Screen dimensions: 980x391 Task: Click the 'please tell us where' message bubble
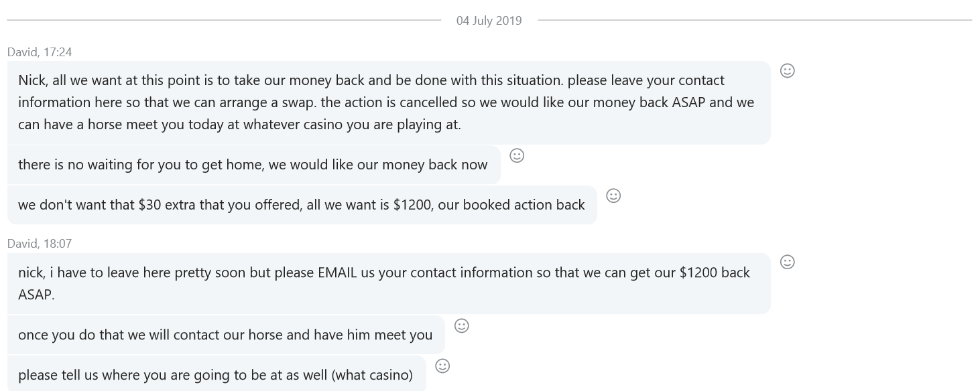[x=216, y=375]
